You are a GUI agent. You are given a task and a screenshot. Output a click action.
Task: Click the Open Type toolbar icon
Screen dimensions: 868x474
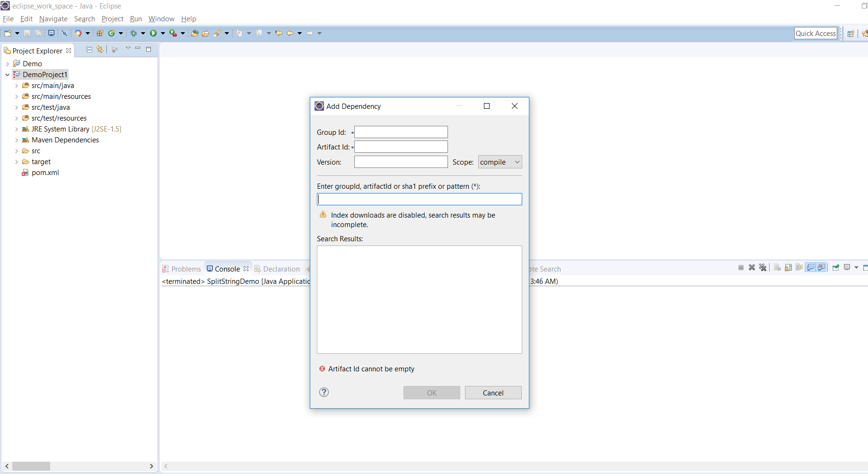(194, 33)
